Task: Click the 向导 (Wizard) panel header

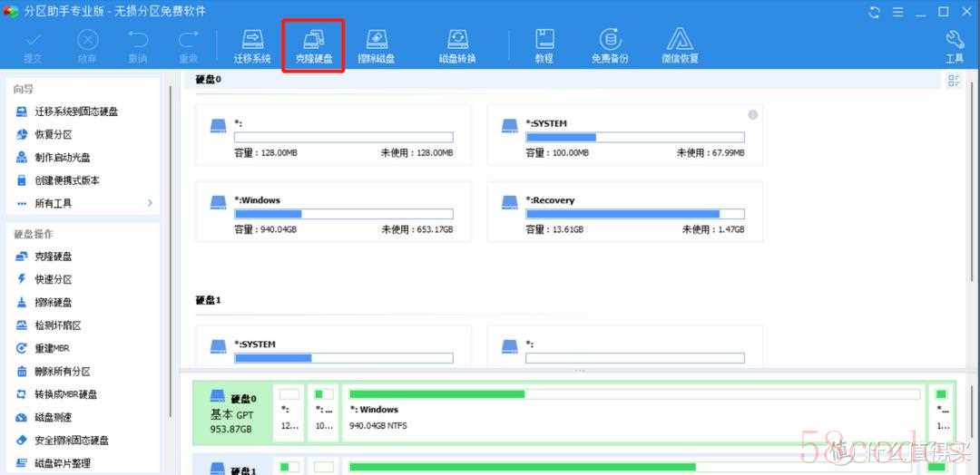Action: coord(24,89)
